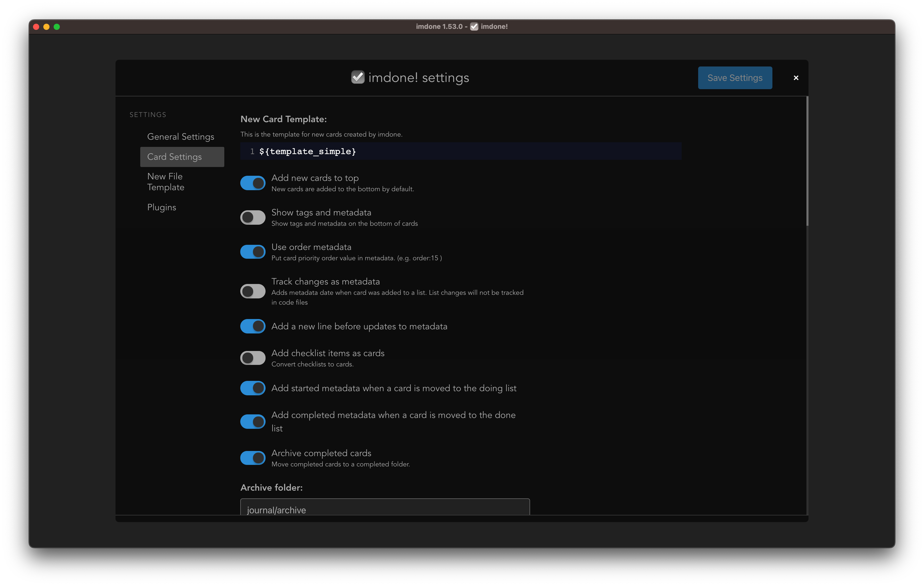Close the settings dialog with the X
Screen dimensions: 924x586
(x=796, y=78)
